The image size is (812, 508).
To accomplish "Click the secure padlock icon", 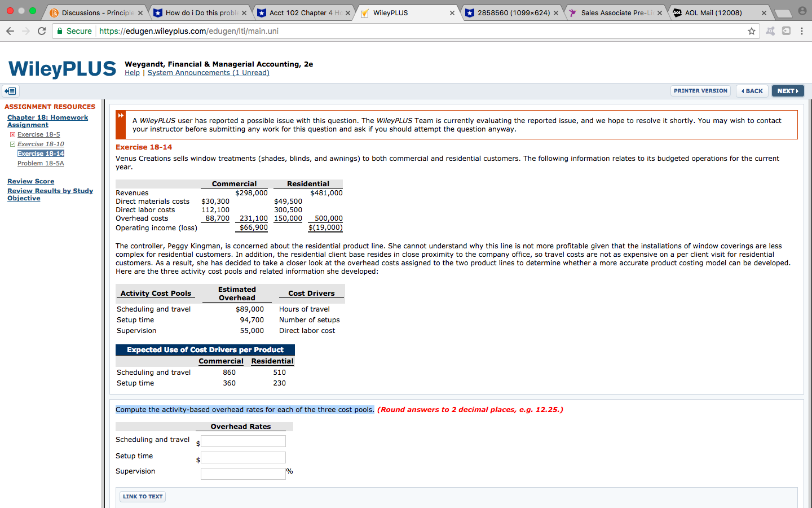I will pyautogui.click(x=60, y=31).
